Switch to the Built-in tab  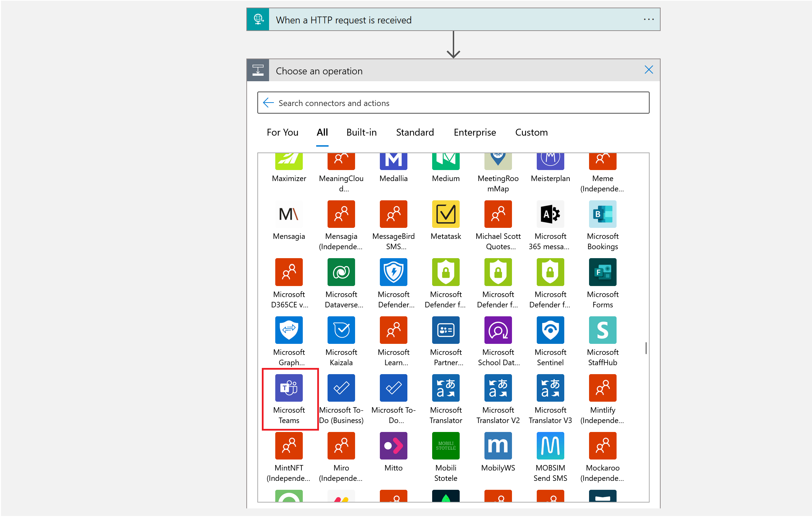[x=361, y=133]
